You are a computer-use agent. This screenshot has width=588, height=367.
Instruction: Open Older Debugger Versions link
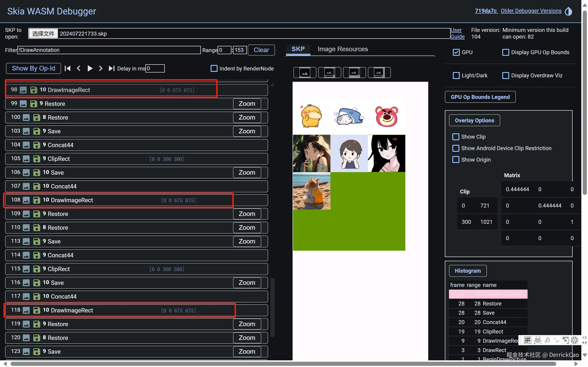click(531, 11)
